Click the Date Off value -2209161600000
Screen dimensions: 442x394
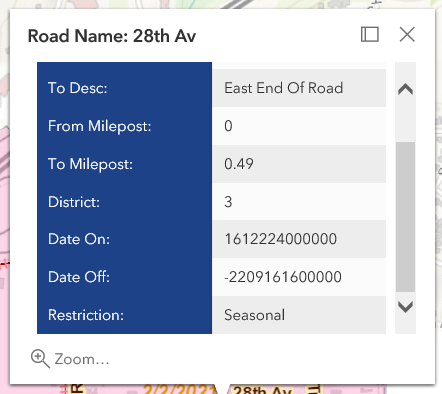(x=283, y=277)
